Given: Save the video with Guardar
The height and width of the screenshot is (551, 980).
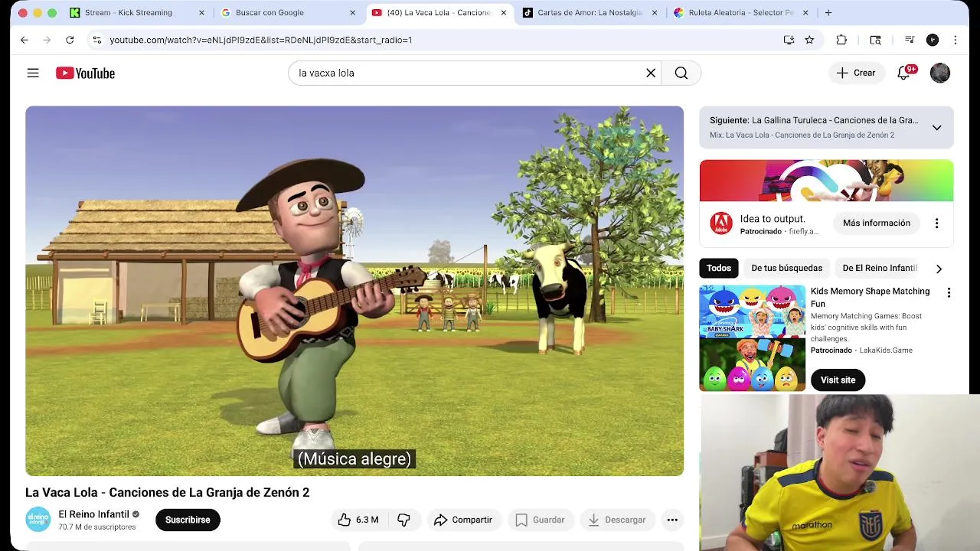Looking at the screenshot, I should 541,520.
